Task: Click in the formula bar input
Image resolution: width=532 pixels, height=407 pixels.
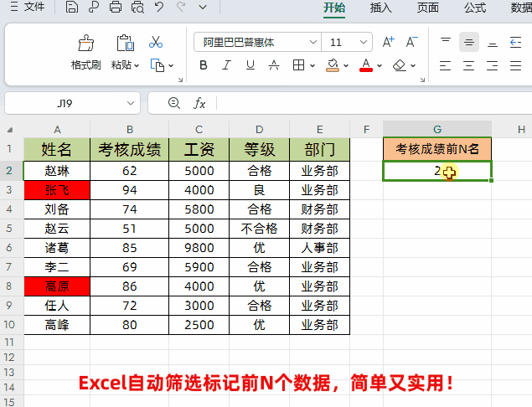Action: pyautogui.click(x=373, y=103)
